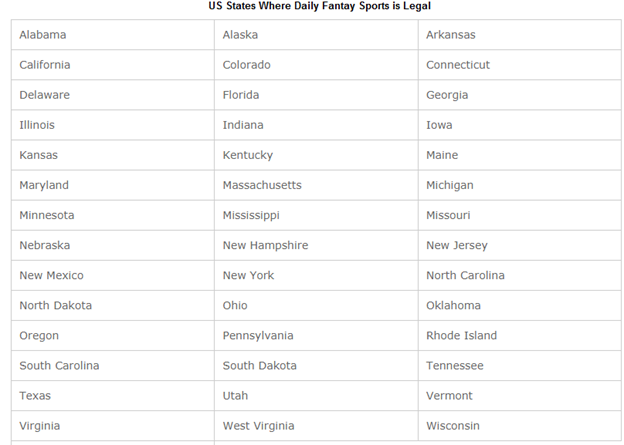Viewport: 624px width, 445px height.
Task: Select California in the table
Action: [x=113, y=65]
